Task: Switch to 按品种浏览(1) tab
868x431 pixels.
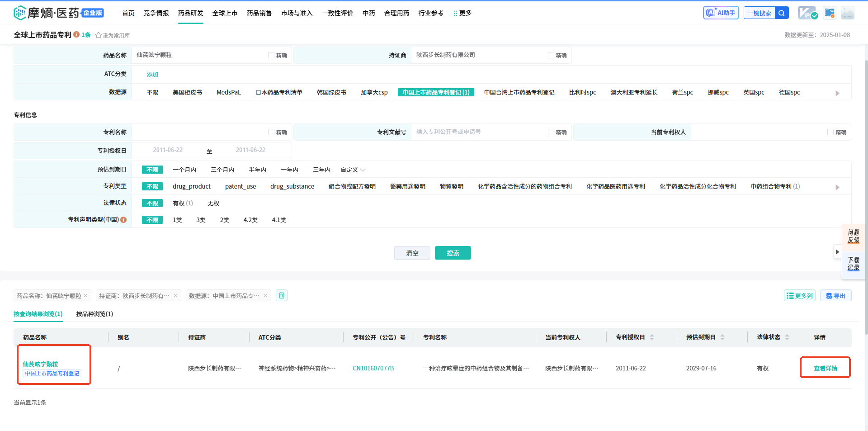Action: [94, 314]
